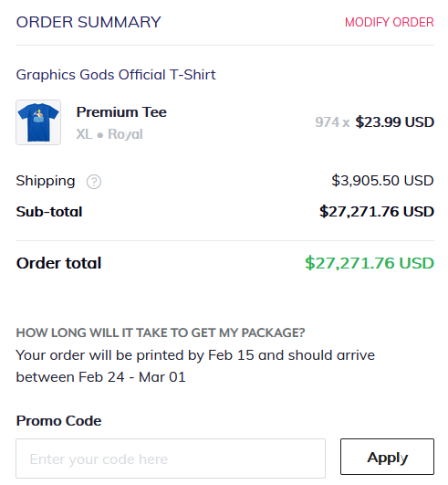Click the package delivery time question heading
Screen dimensions: 448x485
161,332
